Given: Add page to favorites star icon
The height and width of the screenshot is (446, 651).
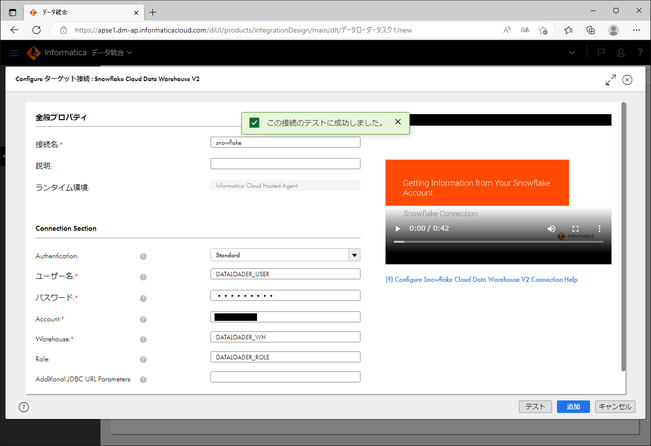Looking at the screenshot, I should tap(543, 30).
